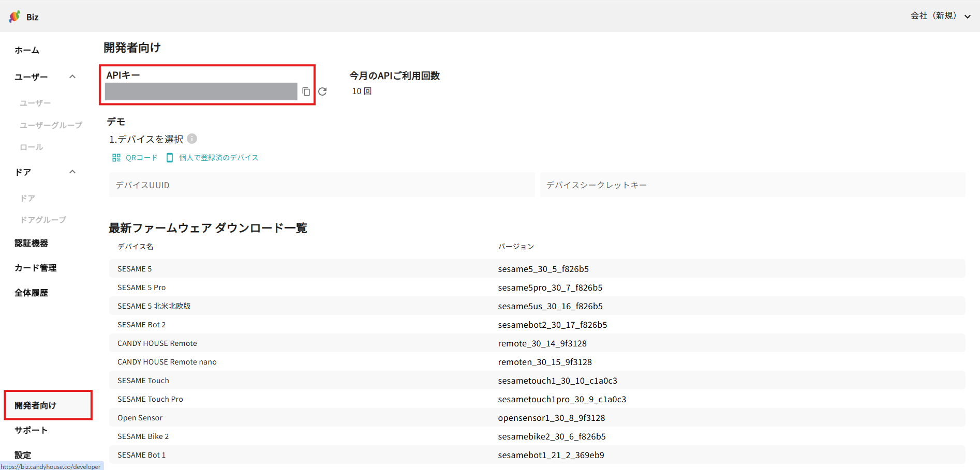Open ドアグループ in the sidebar

coord(43,220)
